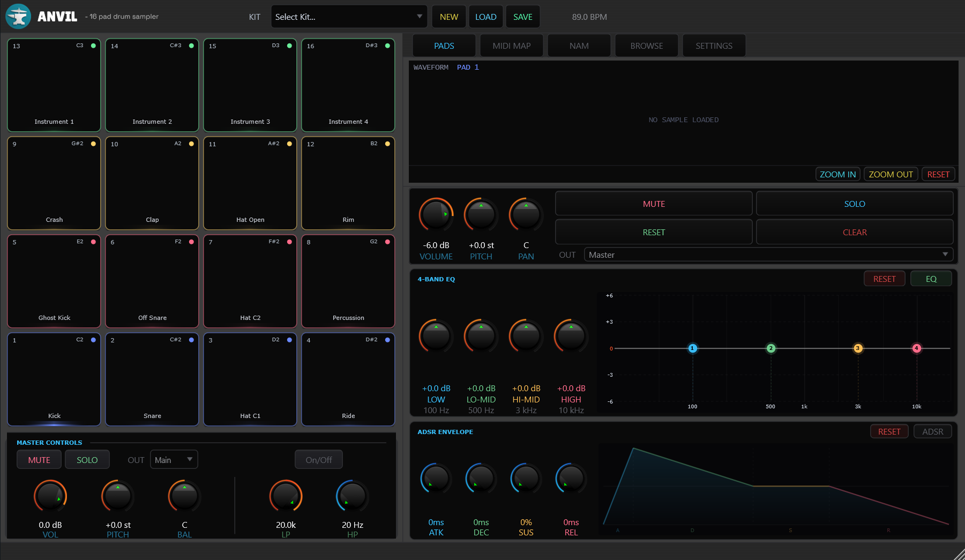Click the master VOL knob

[50, 496]
